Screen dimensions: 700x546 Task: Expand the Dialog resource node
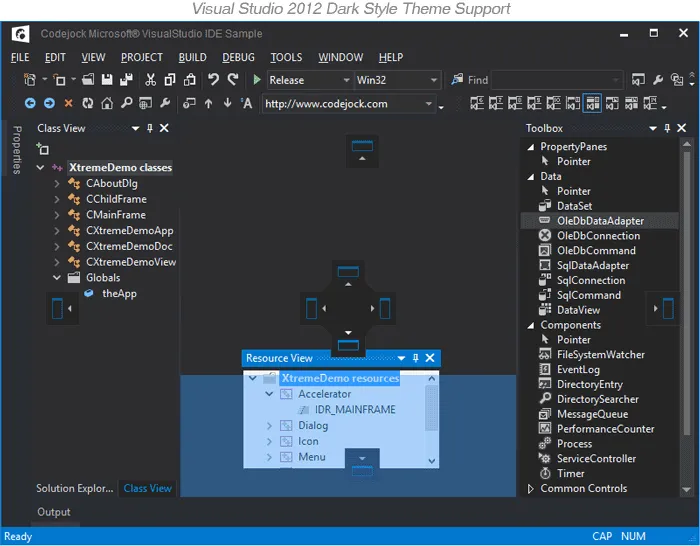click(x=269, y=426)
